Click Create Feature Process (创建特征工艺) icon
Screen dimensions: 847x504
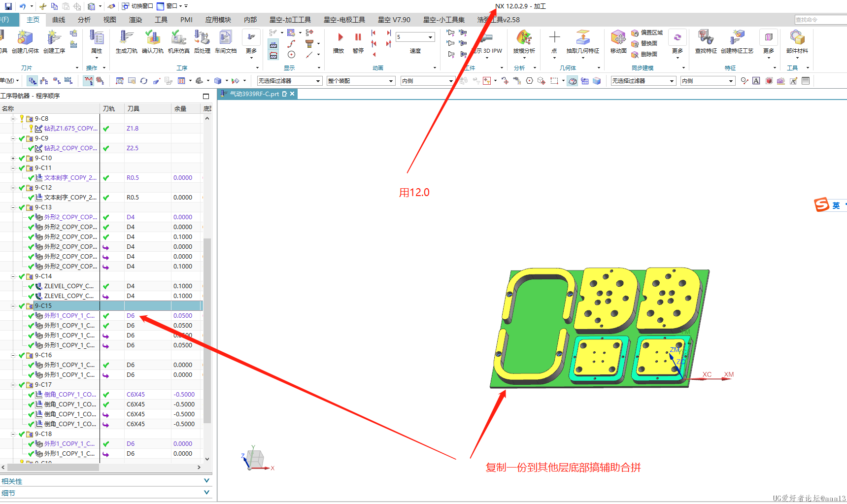737,38
